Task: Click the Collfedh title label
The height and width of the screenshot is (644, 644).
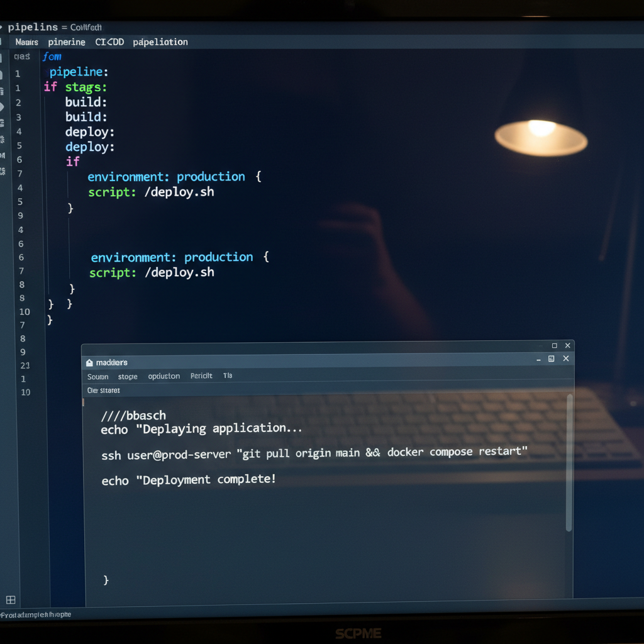Action: [86, 27]
